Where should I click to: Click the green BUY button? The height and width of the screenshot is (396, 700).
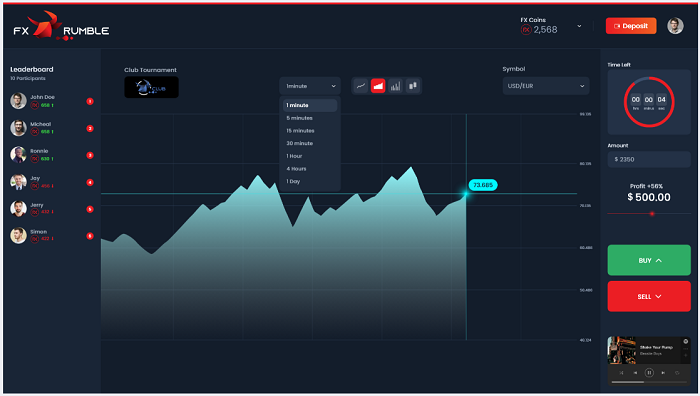pos(649,260)
